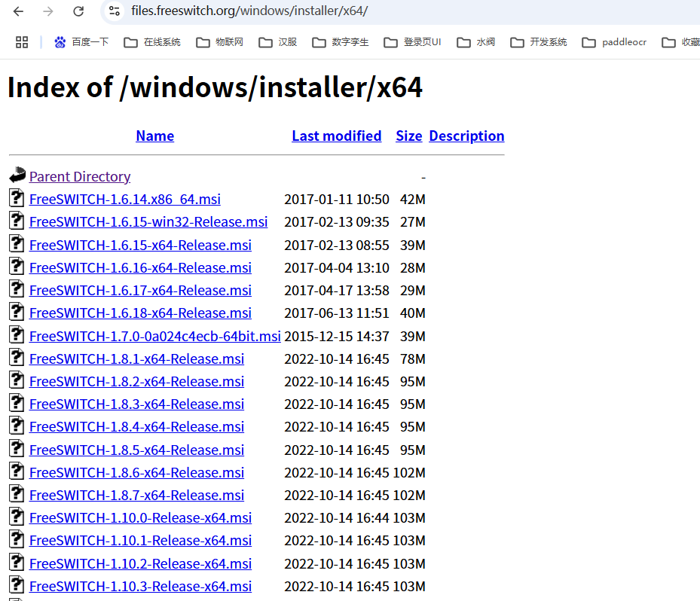This screenshot has height=601, width=700.
Task: Open the apps grid shortcut in bookmarks bar
Action: click(x=22, y=42)
